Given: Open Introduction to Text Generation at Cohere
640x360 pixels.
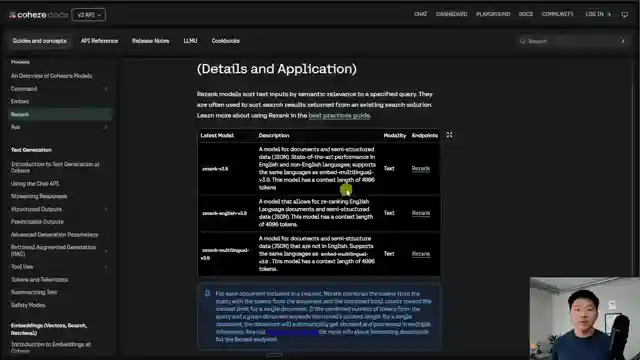Looking at the screenshot, I should tap(55, 167).
